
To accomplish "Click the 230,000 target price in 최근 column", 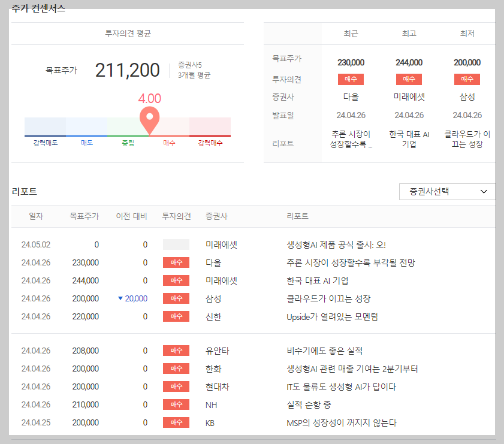I will [x=351, y=62].
